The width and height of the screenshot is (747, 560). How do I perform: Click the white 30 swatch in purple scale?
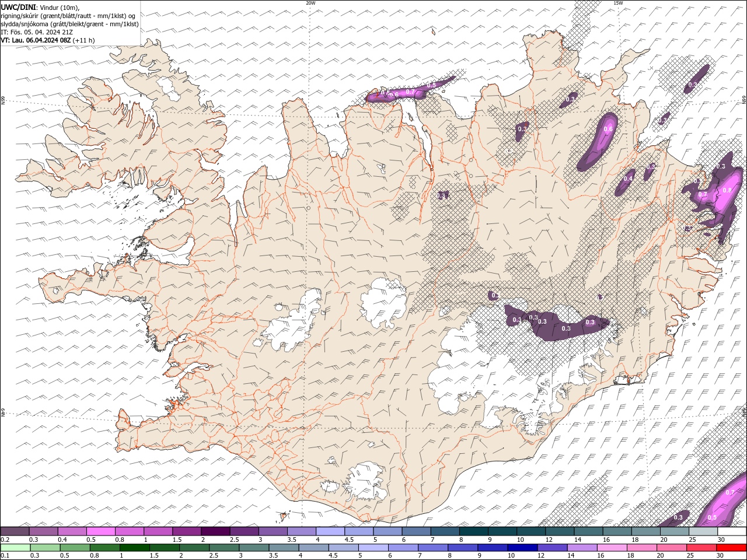pyautogui.click(x=732, y=531)
